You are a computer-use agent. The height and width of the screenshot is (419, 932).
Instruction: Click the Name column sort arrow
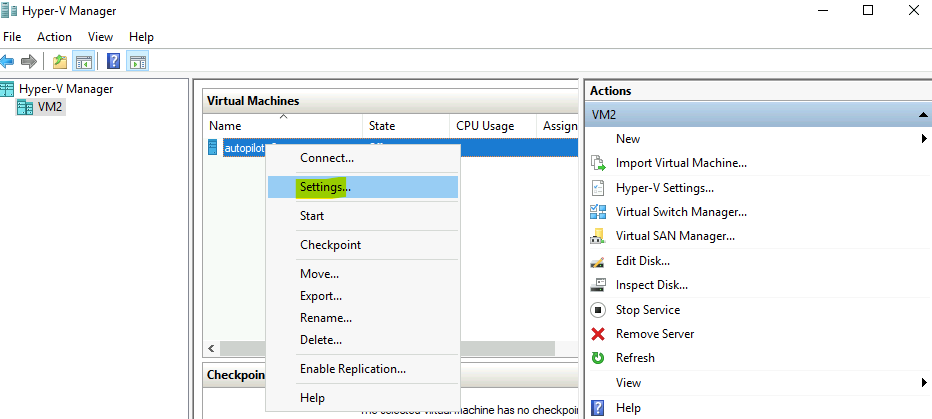click(284, 116)
